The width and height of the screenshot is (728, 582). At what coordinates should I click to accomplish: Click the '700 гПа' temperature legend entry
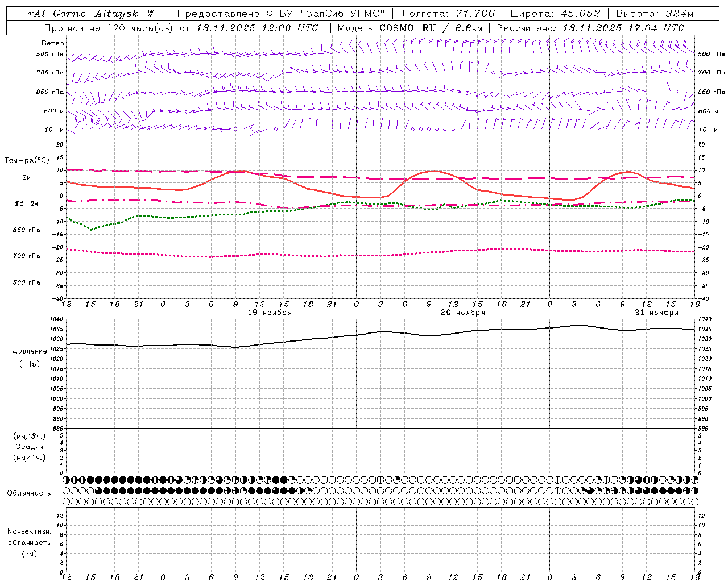click(26, 256)
